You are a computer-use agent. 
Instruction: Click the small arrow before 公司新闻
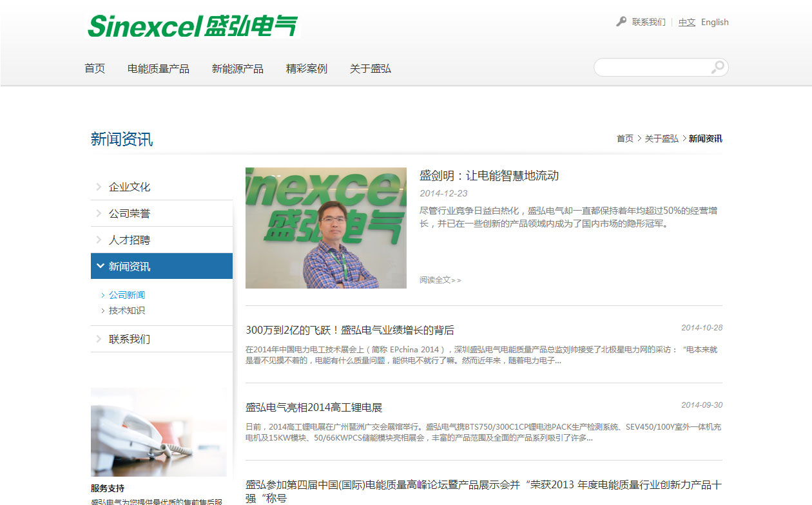tap(103, 295)
